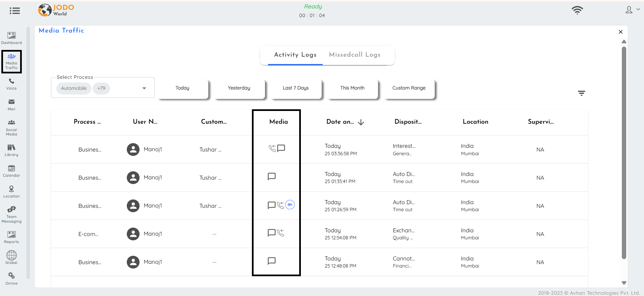Click the Manoj1 avatar in the 12:54:08 PM row
The image size is (644, 296).
click(x=133, y=234)
